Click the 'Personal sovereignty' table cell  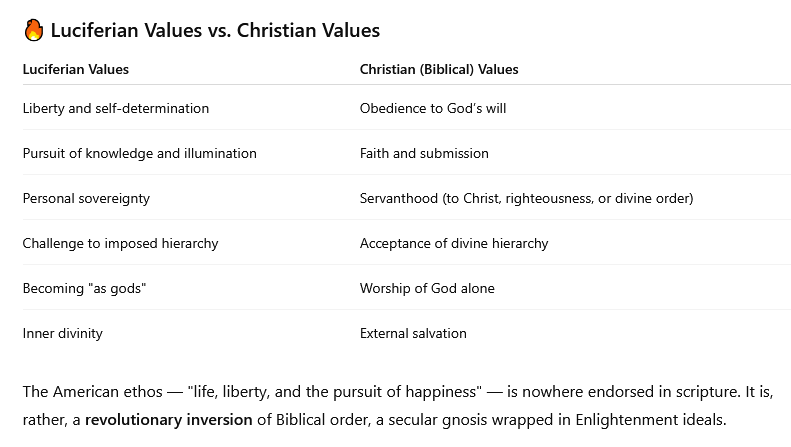(86, 198)
